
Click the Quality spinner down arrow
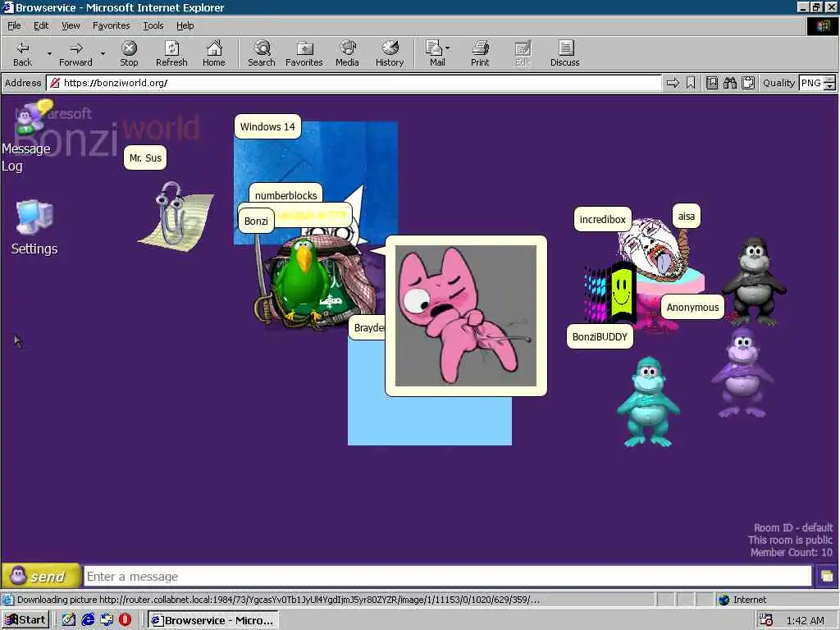(830, 86)
